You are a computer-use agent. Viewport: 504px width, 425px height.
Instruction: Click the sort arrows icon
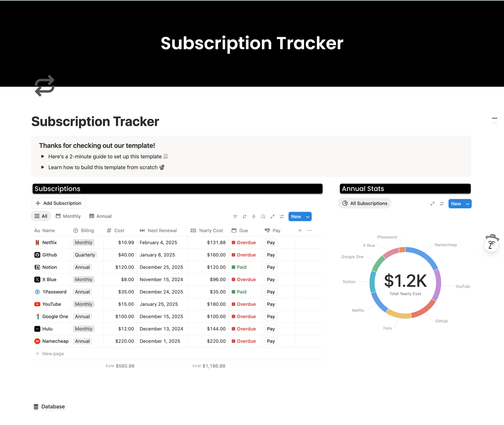point(244,217)
